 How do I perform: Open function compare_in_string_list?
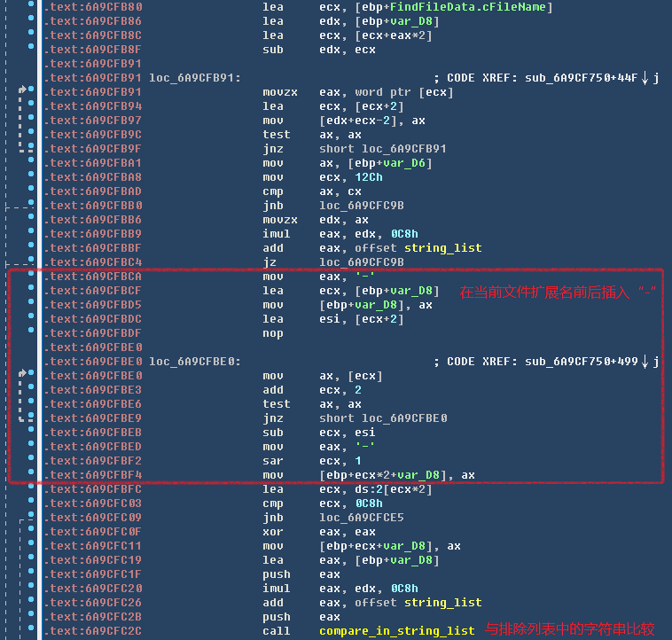point(397,630)
